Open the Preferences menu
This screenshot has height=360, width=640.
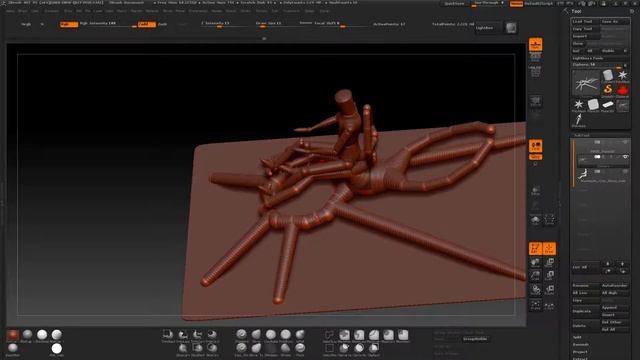198,11
